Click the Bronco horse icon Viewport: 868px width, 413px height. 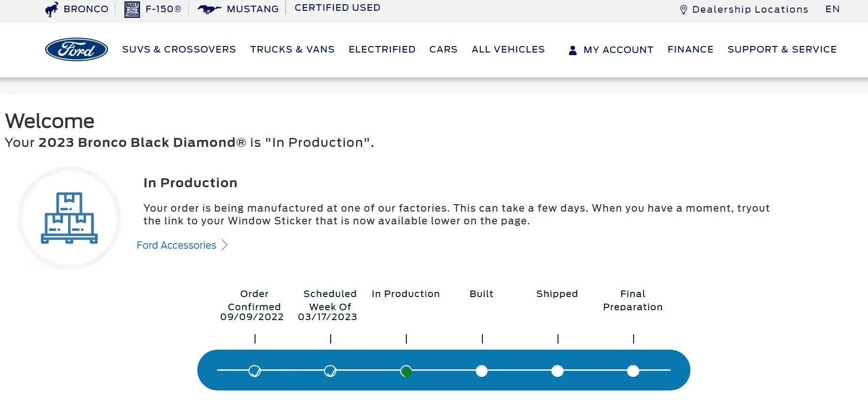coord(52,9)
